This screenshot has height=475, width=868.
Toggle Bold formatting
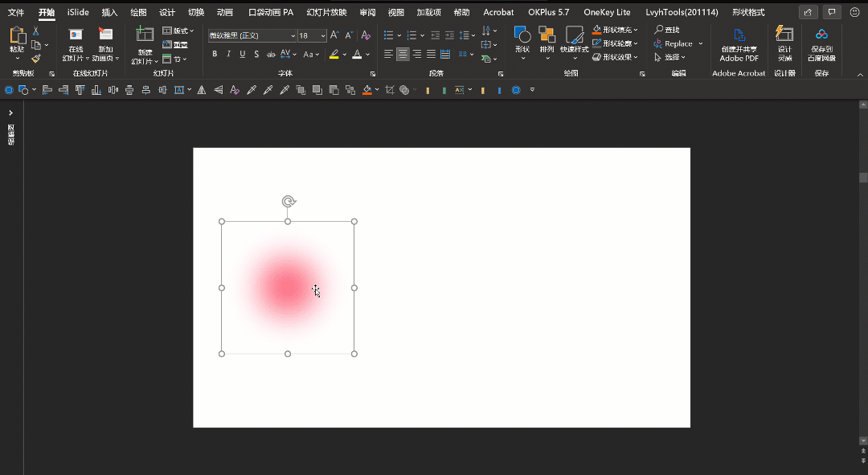[x=215, y=55]
